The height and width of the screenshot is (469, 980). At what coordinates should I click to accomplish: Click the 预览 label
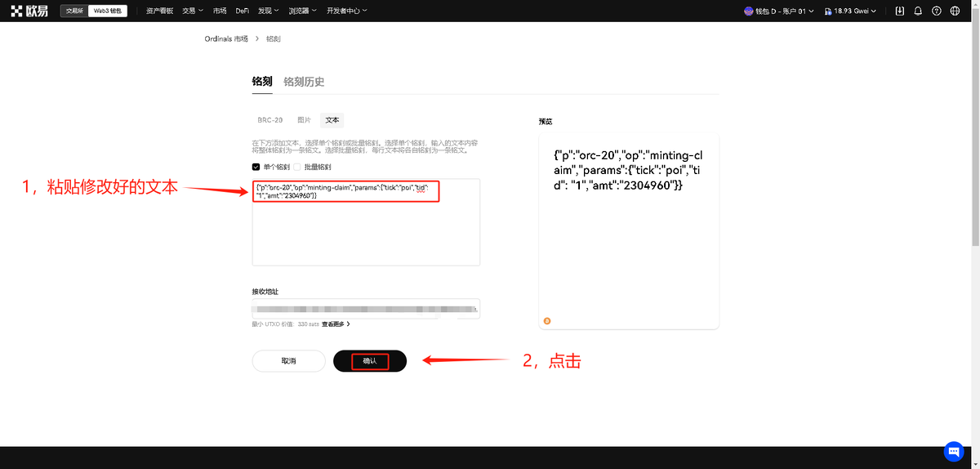click(x=546, y=121)
